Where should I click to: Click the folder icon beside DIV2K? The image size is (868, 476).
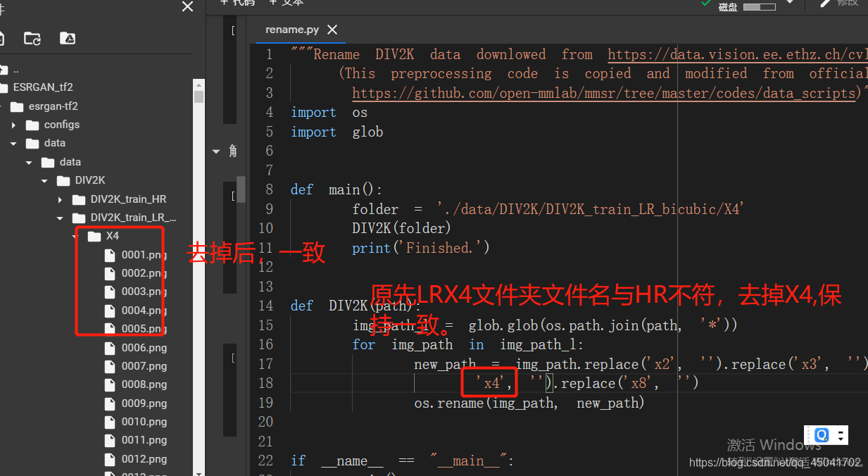click(x=63, y=180)
